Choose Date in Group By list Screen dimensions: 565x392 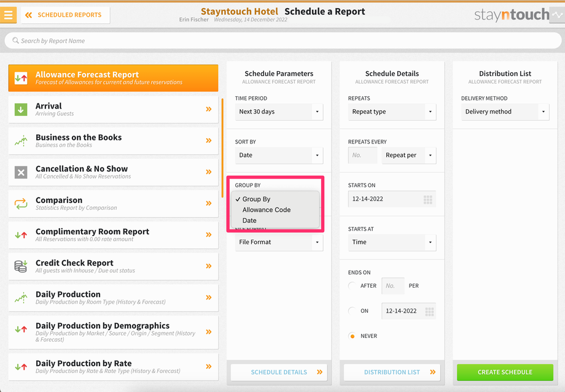[276, 220]
